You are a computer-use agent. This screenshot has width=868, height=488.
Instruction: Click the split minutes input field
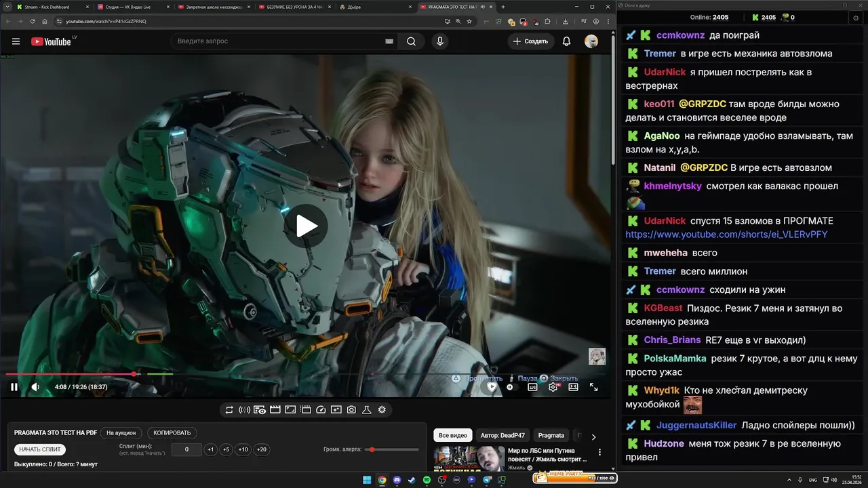[x=186, y=449]
